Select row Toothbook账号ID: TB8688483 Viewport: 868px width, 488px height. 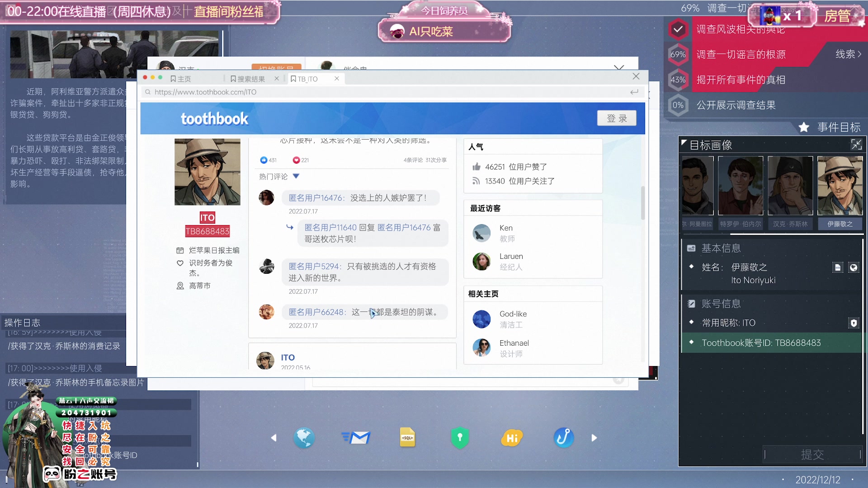pos(772,343)
